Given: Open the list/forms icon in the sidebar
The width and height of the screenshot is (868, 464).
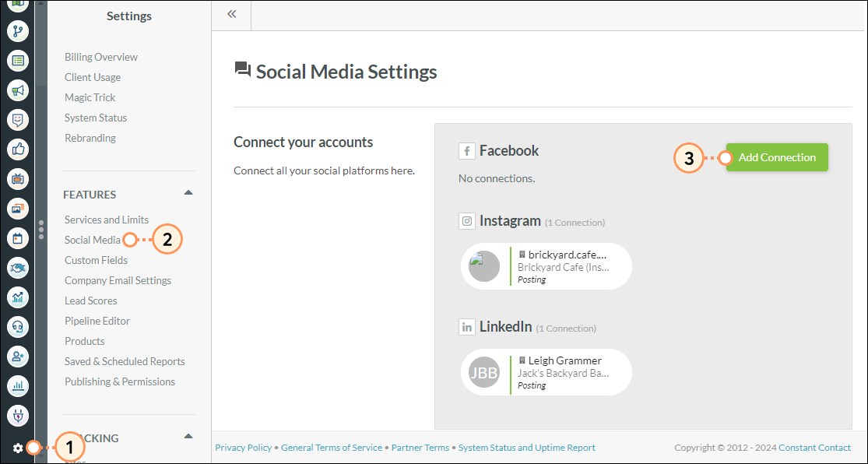Looking at the screenshot, I should [x=18, y=61].
